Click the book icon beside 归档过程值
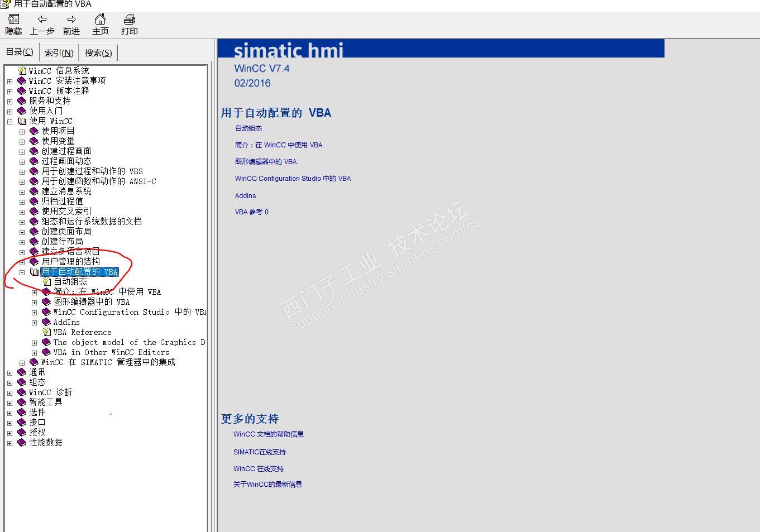The image size is (760, 532). pyautogui.click(x=34, y=202)
